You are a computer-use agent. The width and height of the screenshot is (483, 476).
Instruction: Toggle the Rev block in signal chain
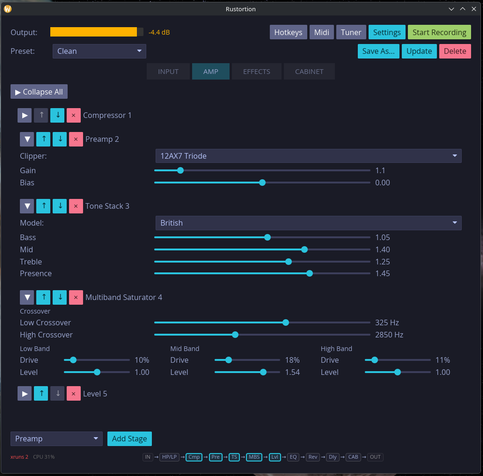pos(313,457)
